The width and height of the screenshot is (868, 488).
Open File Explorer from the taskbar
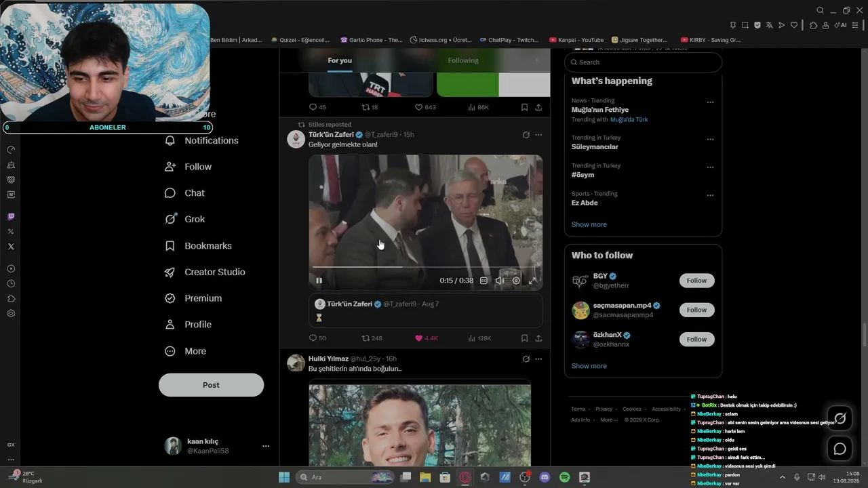click(x=425, y=477)
